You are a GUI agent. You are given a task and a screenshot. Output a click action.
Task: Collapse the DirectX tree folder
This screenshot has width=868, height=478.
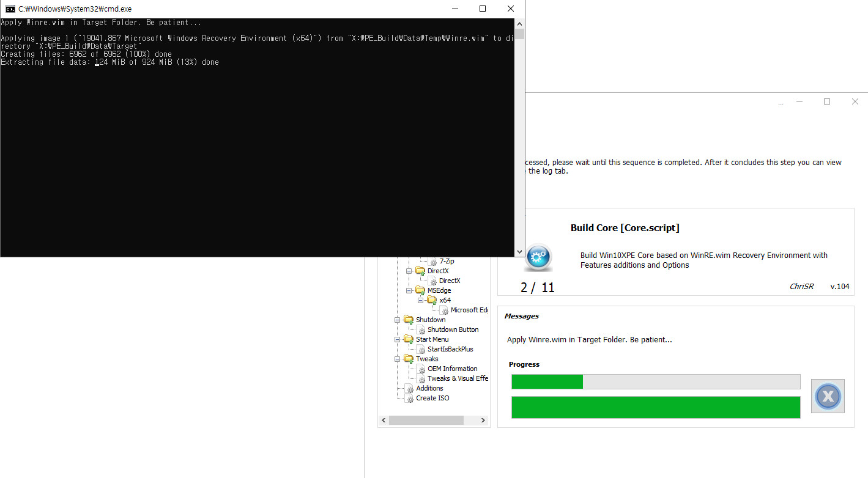409,271
